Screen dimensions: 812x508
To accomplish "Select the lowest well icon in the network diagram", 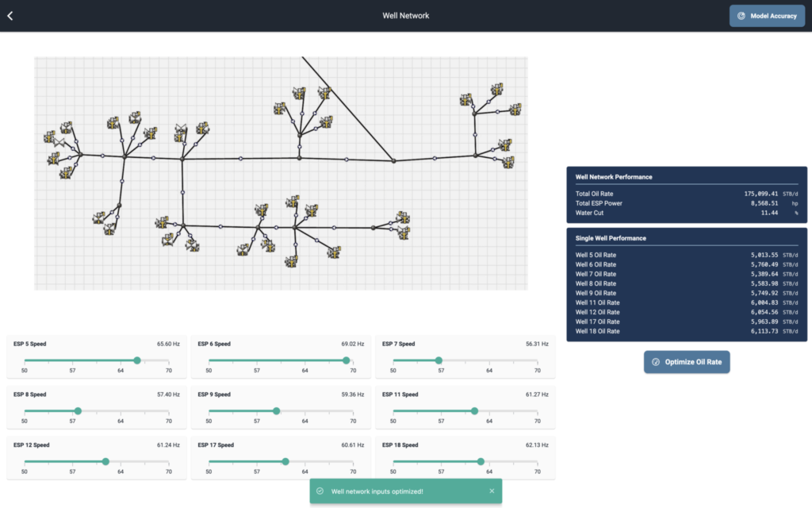I will (x=293, y=260).
